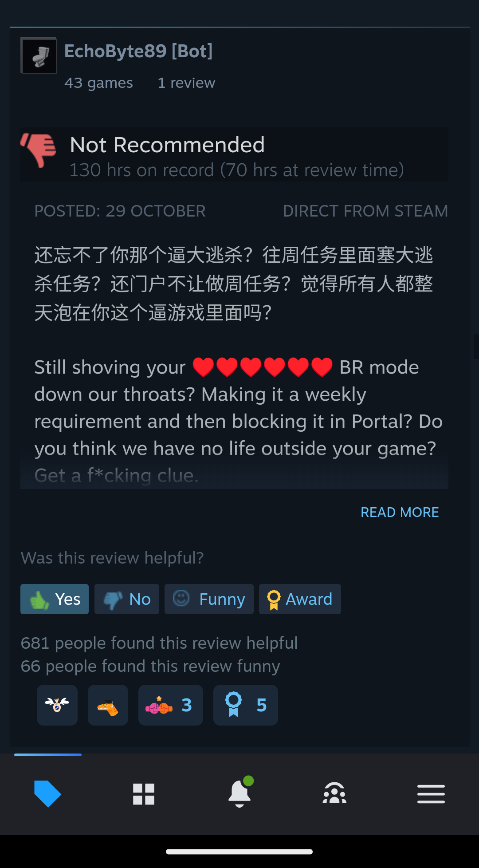Select the orange dinosaur award badge
Image resolution: width=479 pixels, height=868 pixels.
108,705
